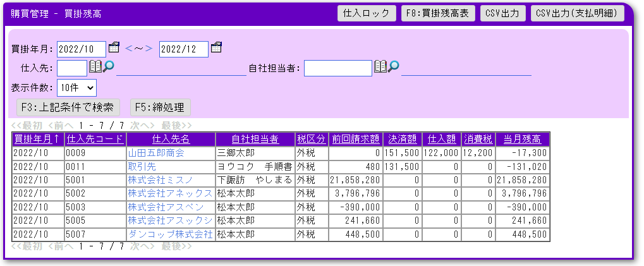Click supplier code cell 5002
The image size is (644, 266).
click(95, 194)
